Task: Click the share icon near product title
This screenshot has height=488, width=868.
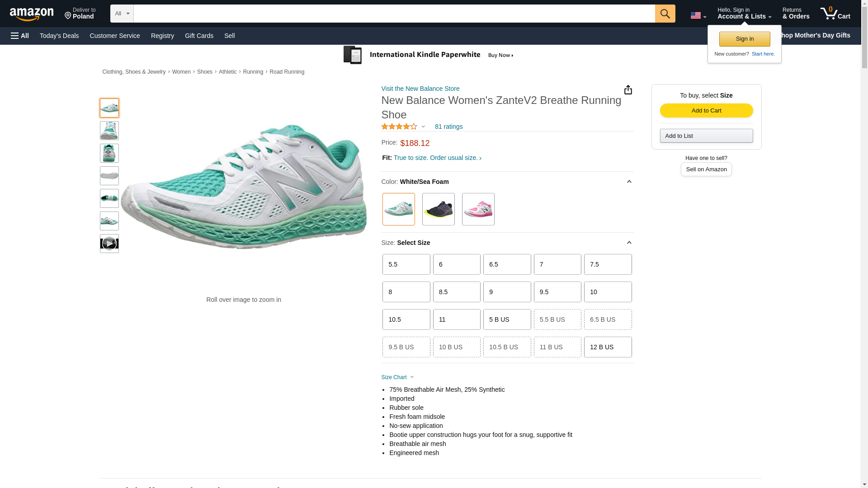Action: [628, 90]
